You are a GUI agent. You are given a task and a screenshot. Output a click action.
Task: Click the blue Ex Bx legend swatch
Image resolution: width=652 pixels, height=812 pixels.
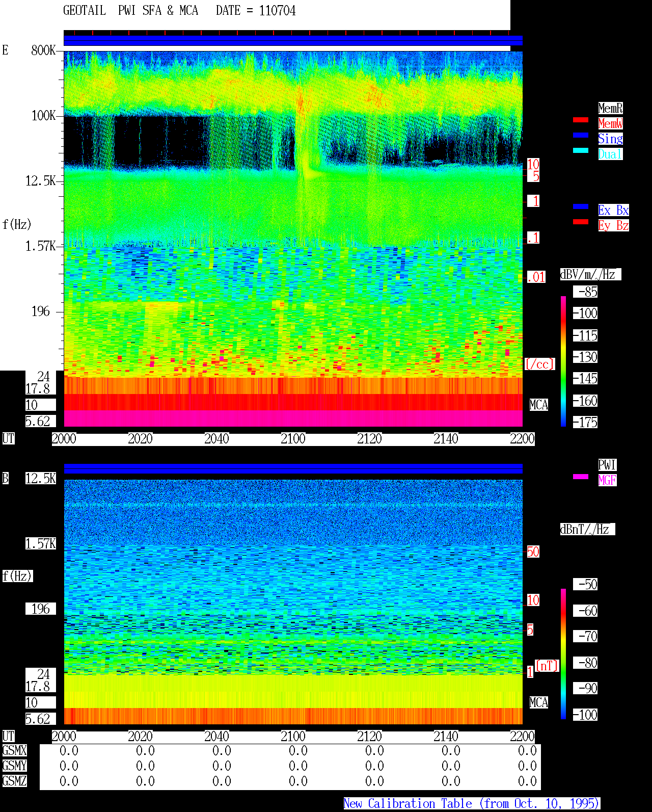coord(581,206)
